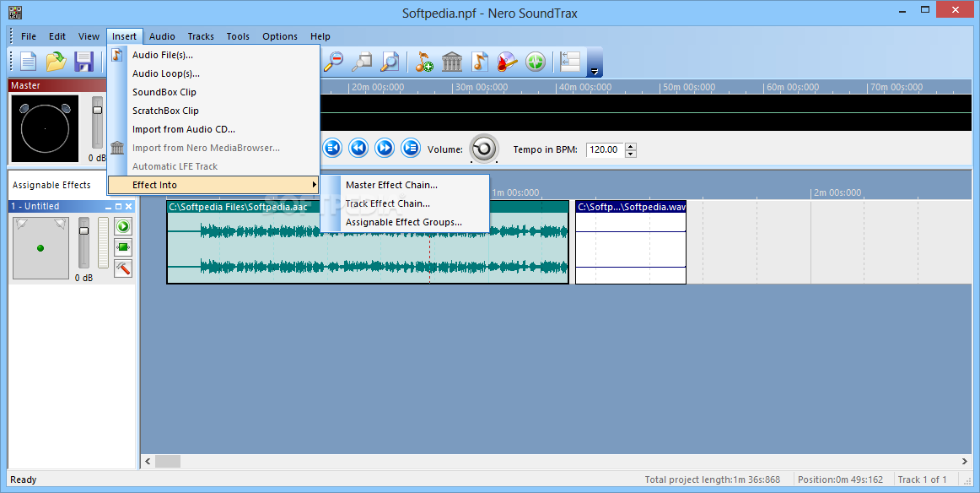This screenshot has height=493, width=980.
Task: Select ScratchBox Clip menu entry
Action: [x=213, y=111]
